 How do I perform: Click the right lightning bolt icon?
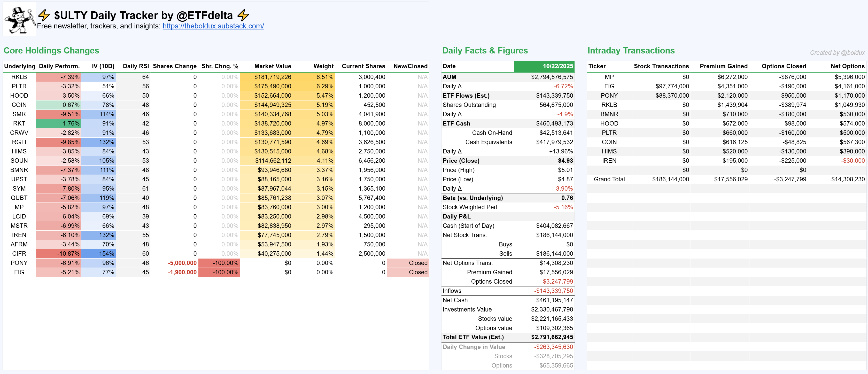pos(243,15)
